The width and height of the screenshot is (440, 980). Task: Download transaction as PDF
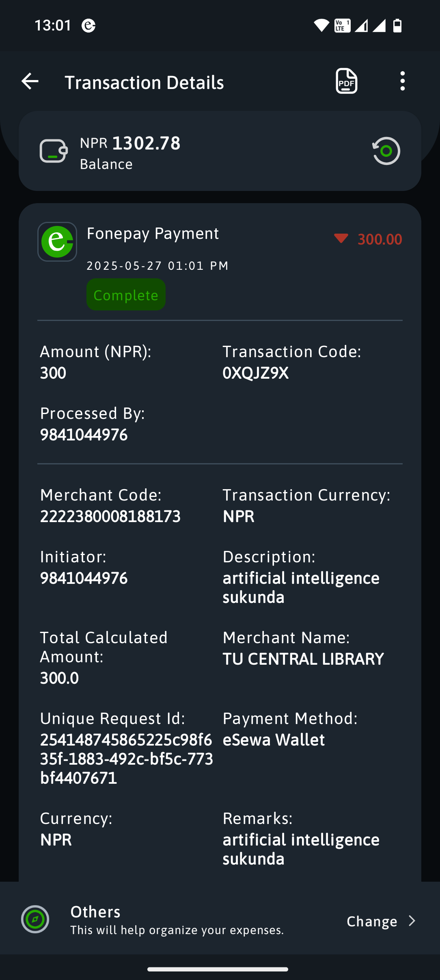pyautogui.click(x=346, y=81)
